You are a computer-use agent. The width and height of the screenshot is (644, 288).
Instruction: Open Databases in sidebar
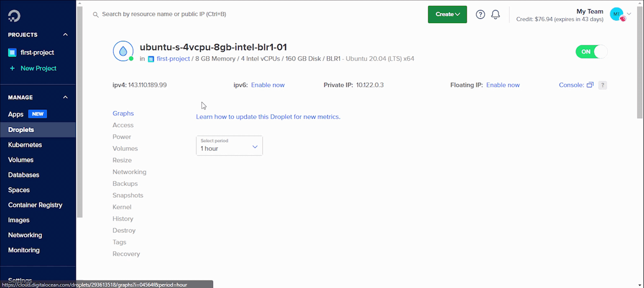coord(24,175)
